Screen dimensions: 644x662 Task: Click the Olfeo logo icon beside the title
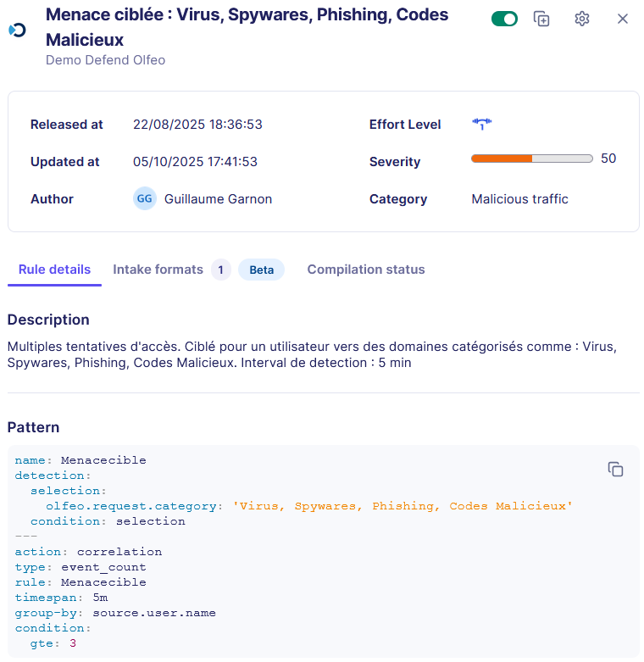pos(17,30)
